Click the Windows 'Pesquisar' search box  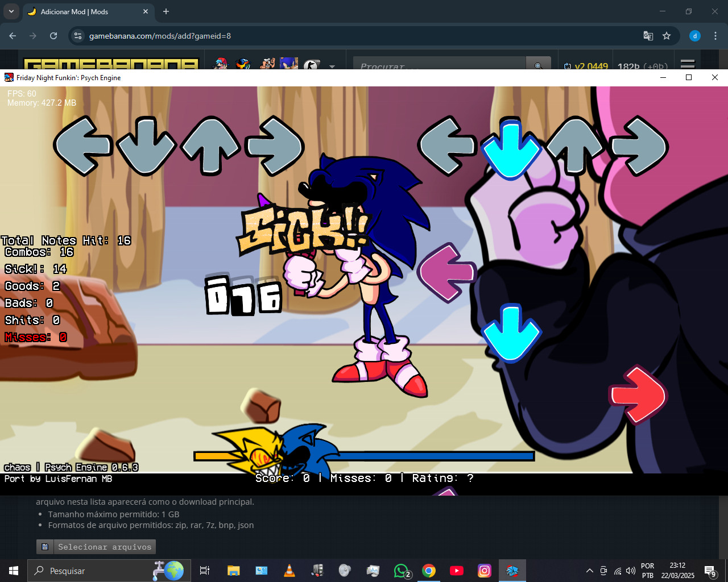[91, 571]
